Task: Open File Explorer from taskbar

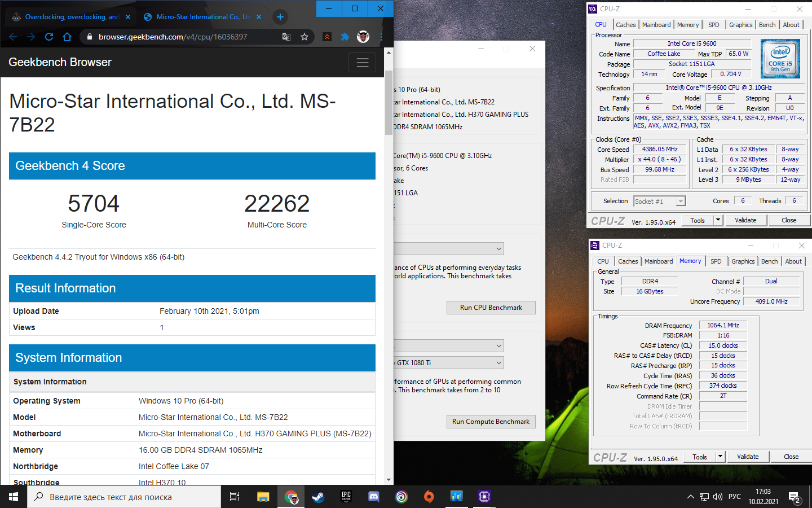Action: click(263, 497)
